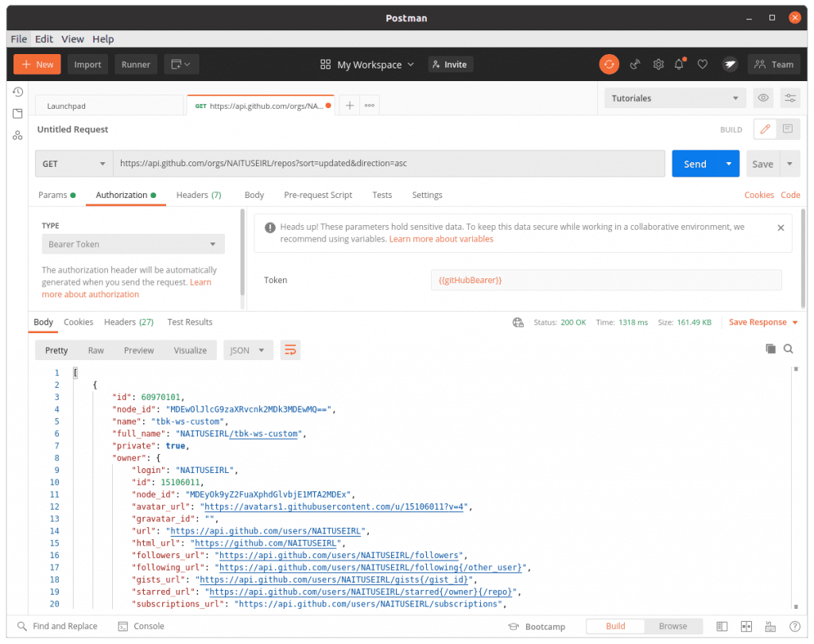Viewport: 814px width, 644px height.
Task: Open the GET method dropdown
Action: (x=74, y=164)
